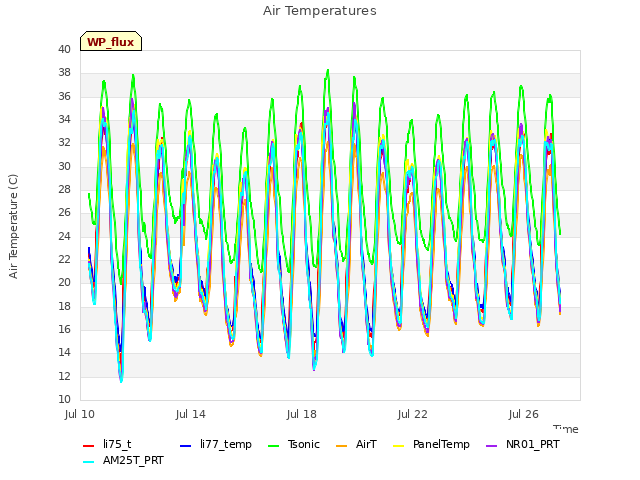Click the Jul 14 x-axis tick label

191,414
